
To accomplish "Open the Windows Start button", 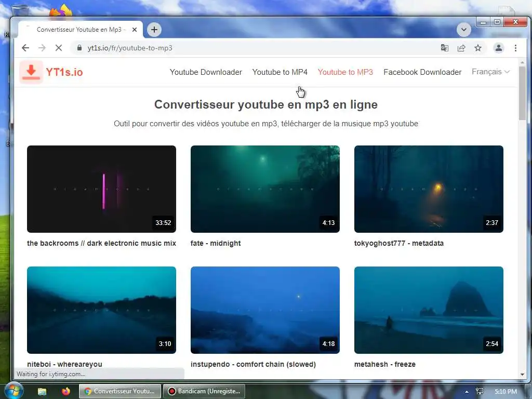I will [14, 391].
